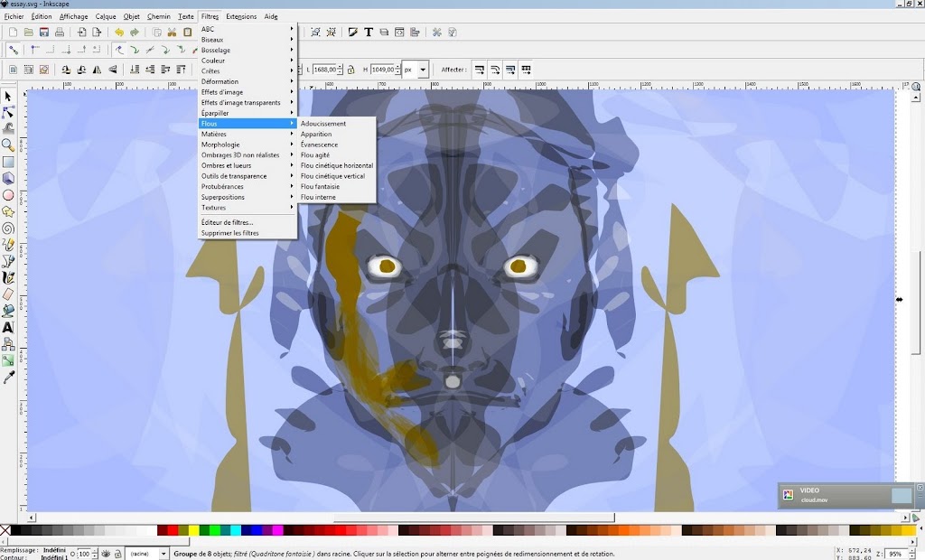Image resolution: width=925 pixels, height=560 pixels.
Task: Toggle layer lock in status bar
Action: 118,554
